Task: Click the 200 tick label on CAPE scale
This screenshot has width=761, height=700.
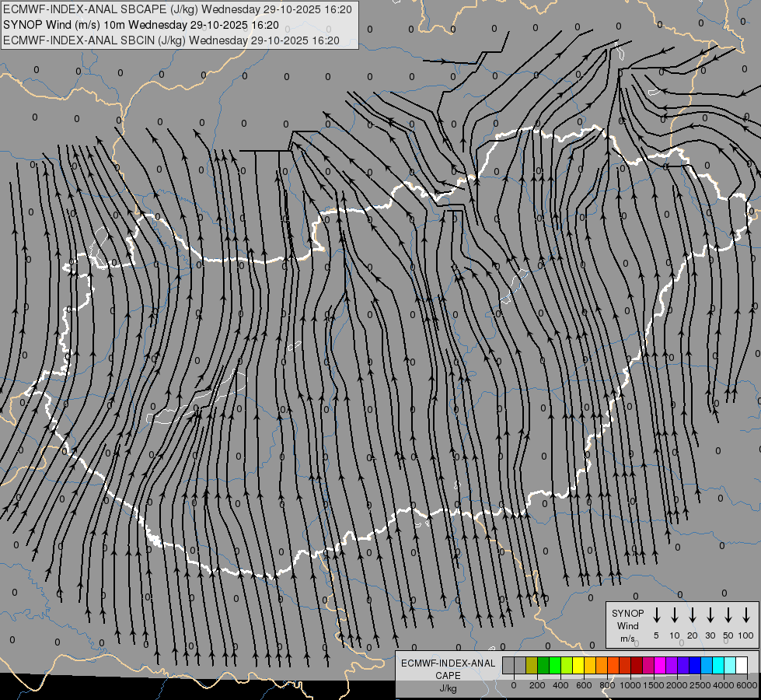Action: tap(537, 685)
